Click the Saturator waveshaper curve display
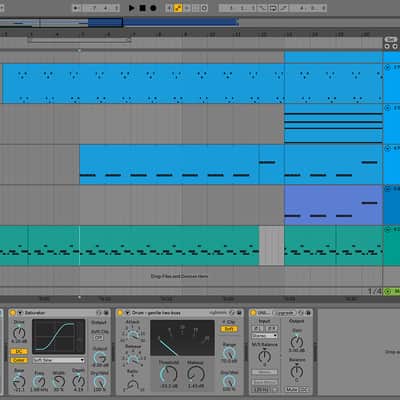Screen dimensions: 400x400 click(59, 336)
